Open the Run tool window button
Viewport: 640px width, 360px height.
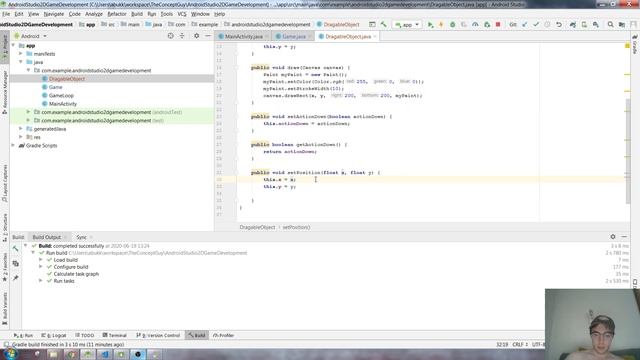point(23,335)
